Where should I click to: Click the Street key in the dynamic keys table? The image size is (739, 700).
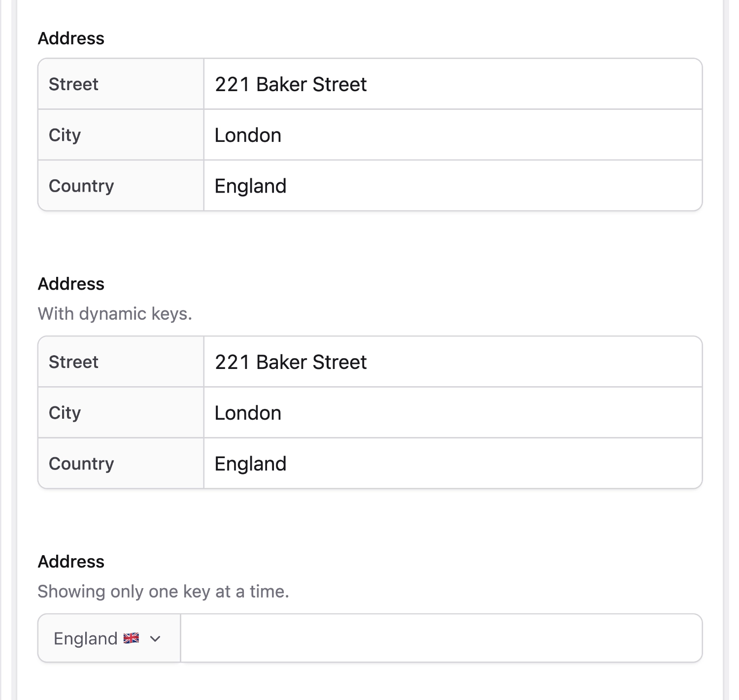pos(73,363)
